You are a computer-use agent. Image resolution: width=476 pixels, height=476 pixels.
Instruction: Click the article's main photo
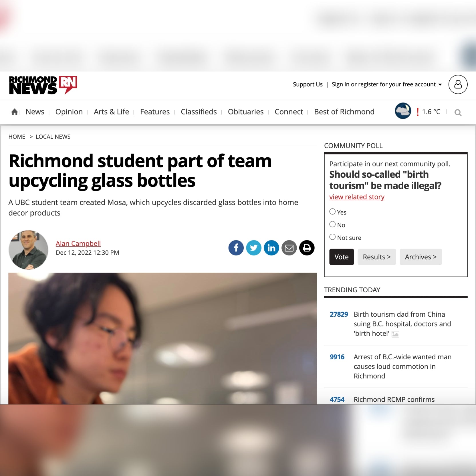(x=162, y=338)
